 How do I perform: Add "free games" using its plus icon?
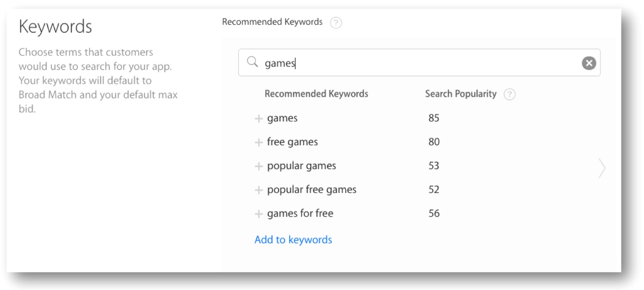pos(259,142)
